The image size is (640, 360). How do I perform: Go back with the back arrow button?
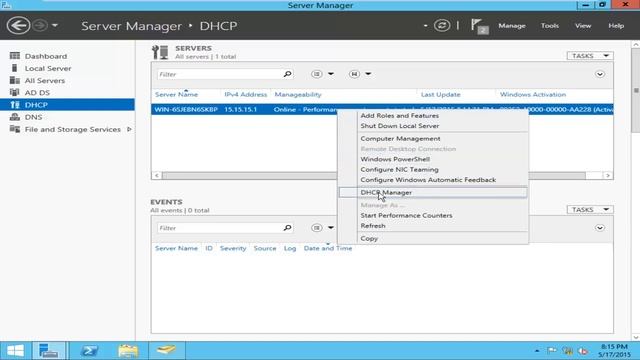(x=18, y=25)
